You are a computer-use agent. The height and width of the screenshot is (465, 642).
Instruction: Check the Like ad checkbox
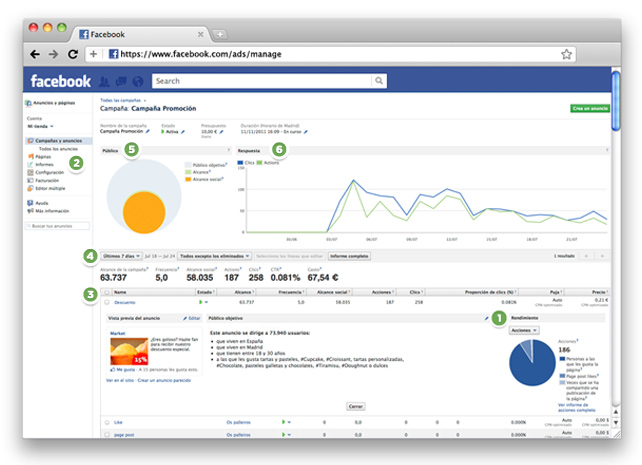coord(107,422)
